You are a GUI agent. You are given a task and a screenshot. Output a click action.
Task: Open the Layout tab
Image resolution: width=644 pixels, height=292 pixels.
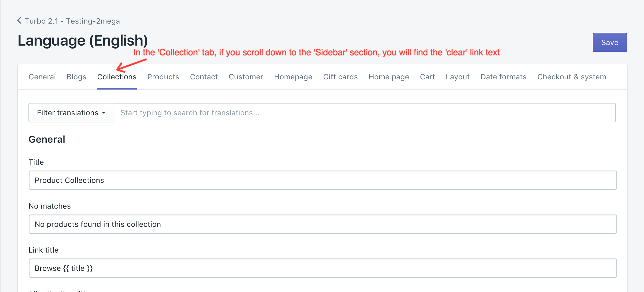(458, 77)
